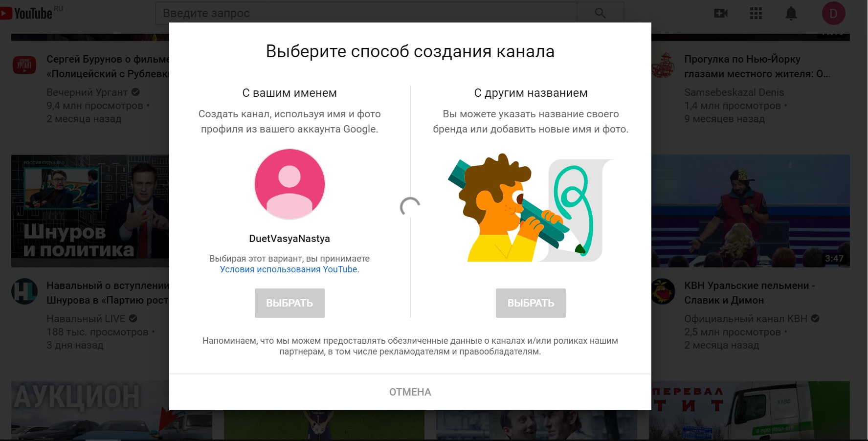This screenshot has width=868, height=441.
Task: Open the create video camera icon
Action: click(721, 13)
